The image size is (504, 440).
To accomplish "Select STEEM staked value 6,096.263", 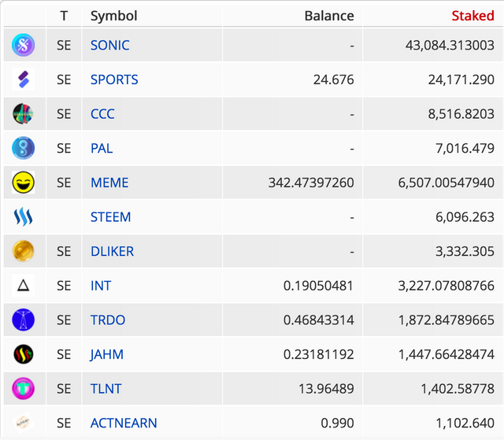I will [465, 217].
